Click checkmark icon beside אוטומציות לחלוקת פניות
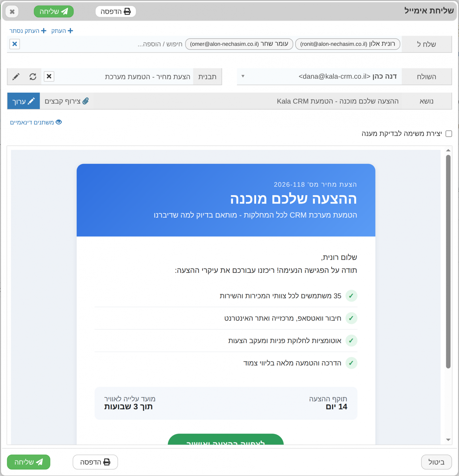 (x=351, y=341)
